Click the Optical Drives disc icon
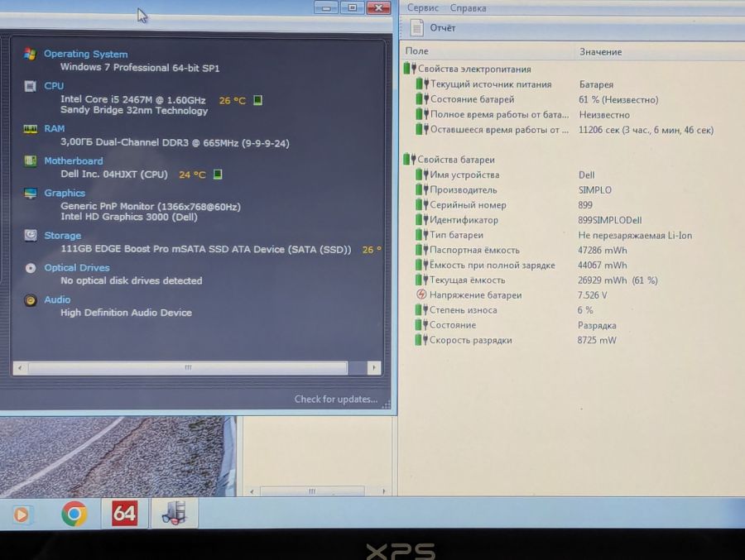This screenshot has width=745, height=560. (31, 268)
